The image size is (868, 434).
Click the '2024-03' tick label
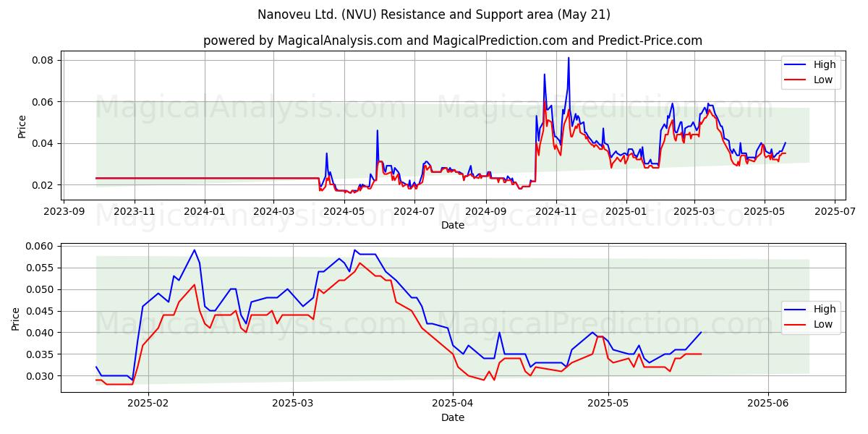click(273, 212)
